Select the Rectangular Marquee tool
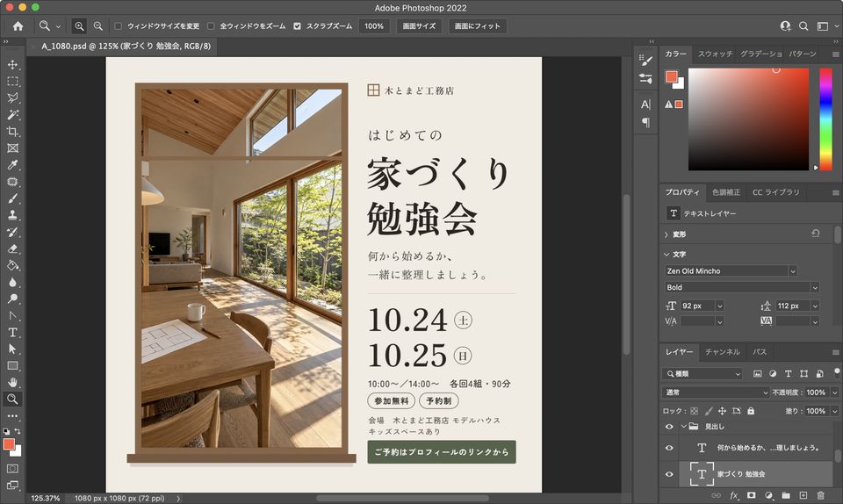This screenshot has height=504, width=843. tap(12, 81)
